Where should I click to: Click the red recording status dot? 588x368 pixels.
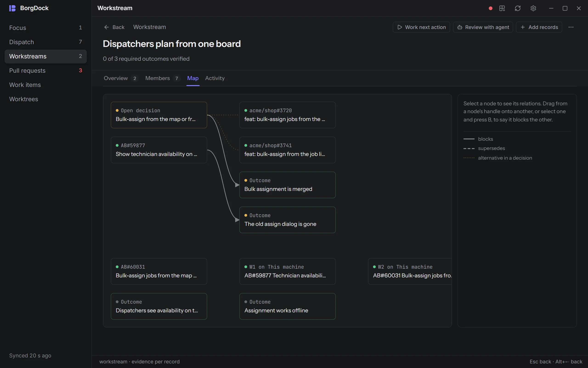pyautogui.click(x=490, y=8)
